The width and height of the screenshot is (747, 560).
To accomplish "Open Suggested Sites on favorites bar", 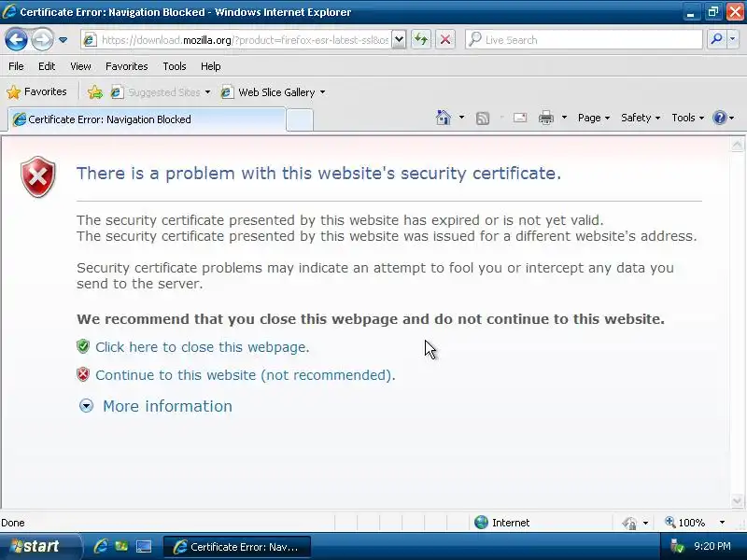I will (160, 91).
